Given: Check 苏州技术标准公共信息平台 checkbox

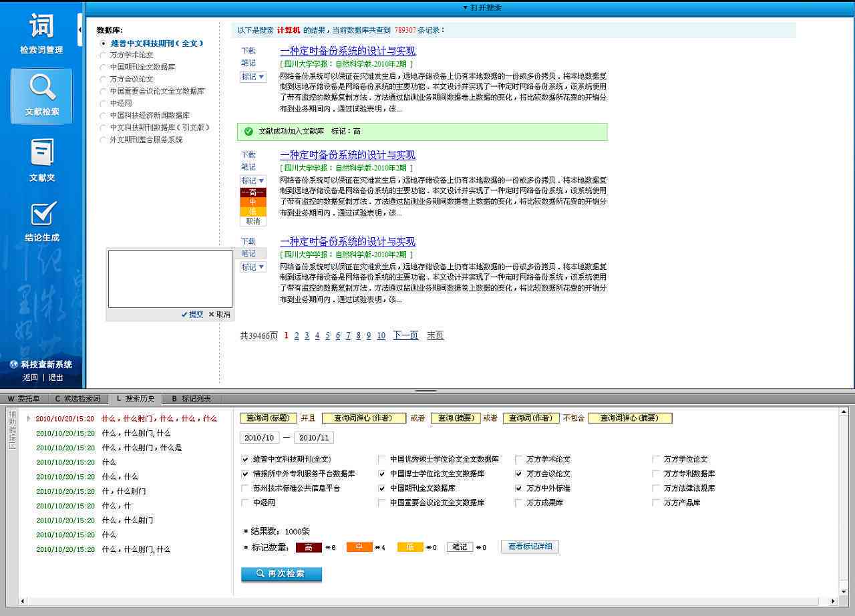Looking at the screenshot, I should [245, 488].
